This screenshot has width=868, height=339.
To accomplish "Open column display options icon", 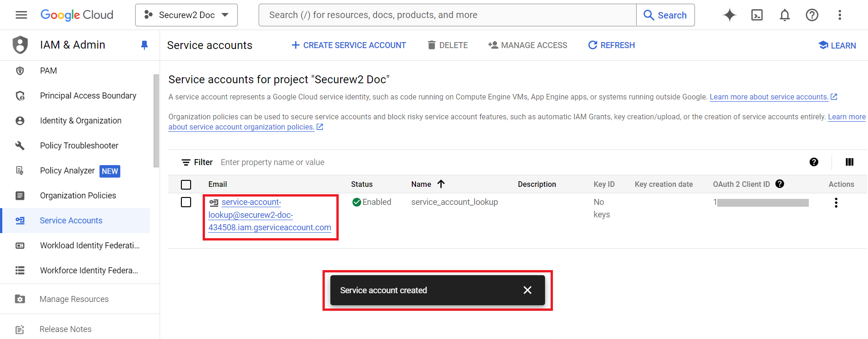I will (849, 162).
